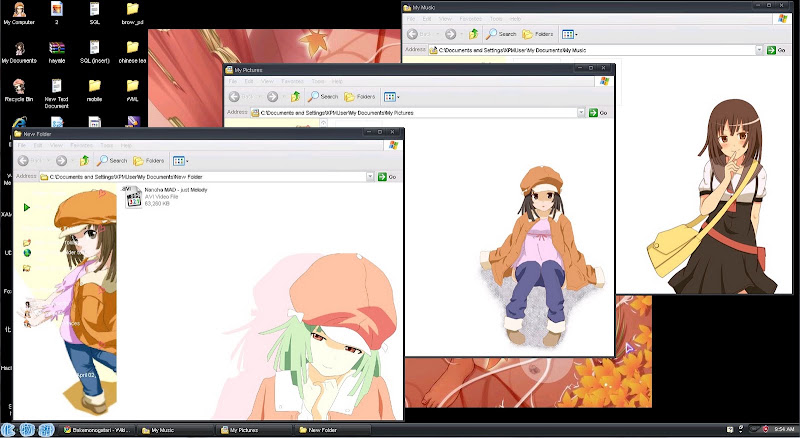Viewport: 800px width, 438px height.
Task: Expand address bar dropdown in My Music window
Action: click(759, 50)
